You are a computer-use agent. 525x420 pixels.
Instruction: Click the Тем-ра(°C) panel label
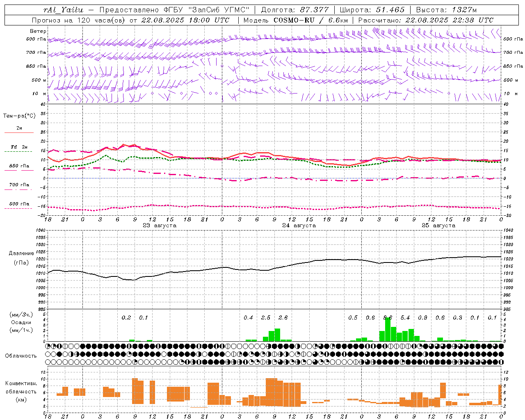19,116
